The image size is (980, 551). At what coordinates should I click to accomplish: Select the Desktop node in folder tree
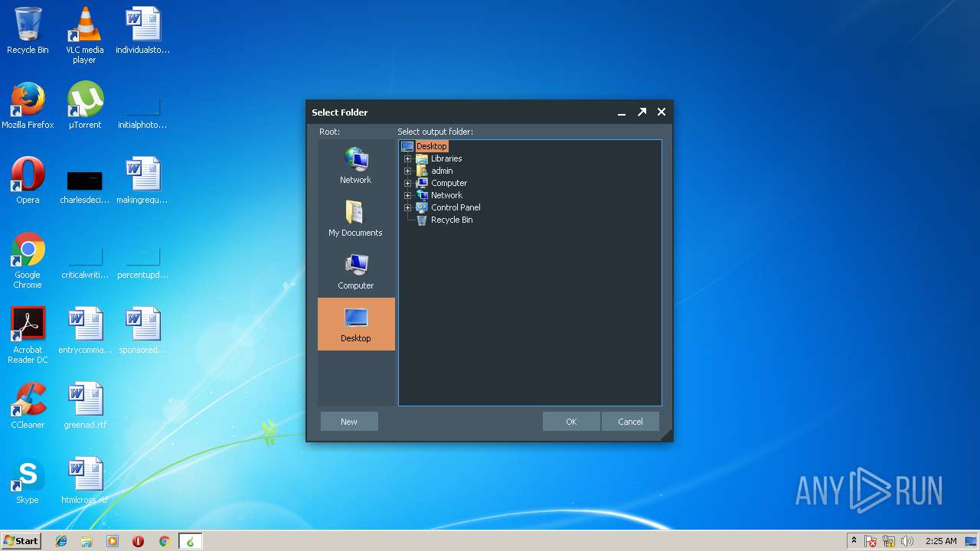click(x=432, y=146)
